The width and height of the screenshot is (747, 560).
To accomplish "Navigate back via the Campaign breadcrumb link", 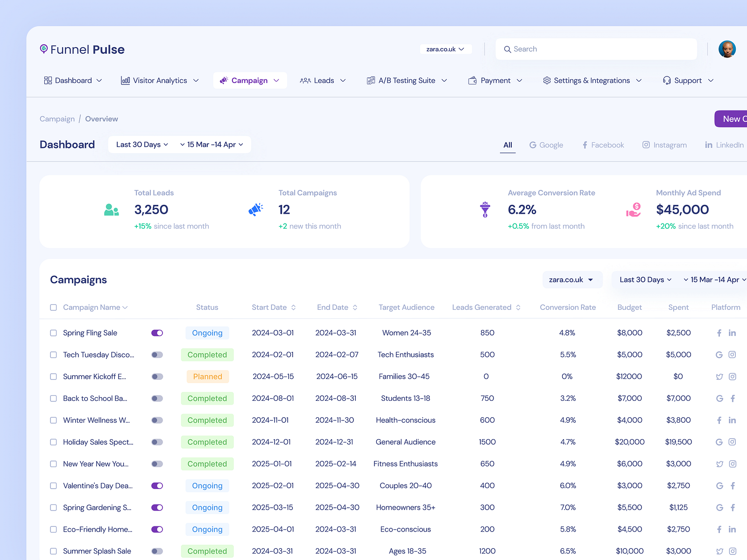I will click(x=56, y=119).
